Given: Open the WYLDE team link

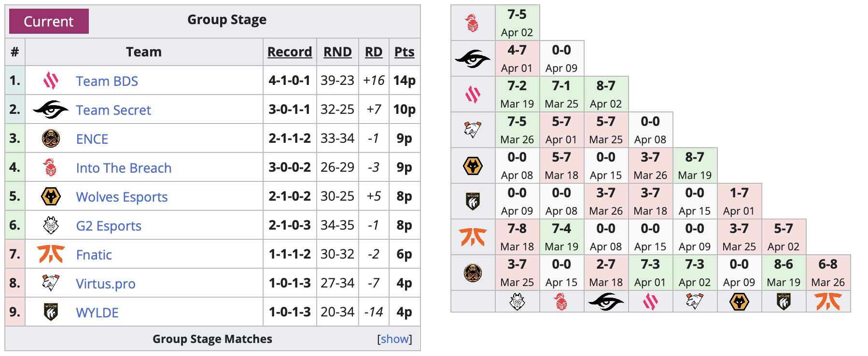Looking at the screenshot, I should pos(97,313).
